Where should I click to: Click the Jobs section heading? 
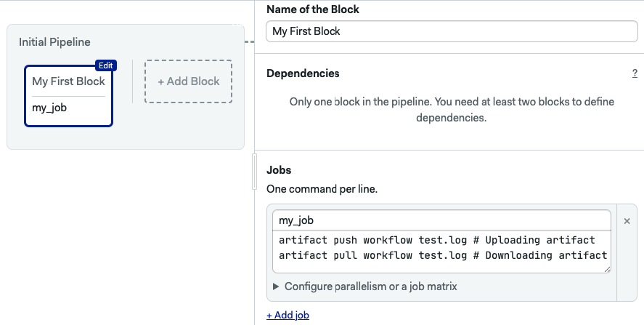pyautogui.click(x=279, y=170)
